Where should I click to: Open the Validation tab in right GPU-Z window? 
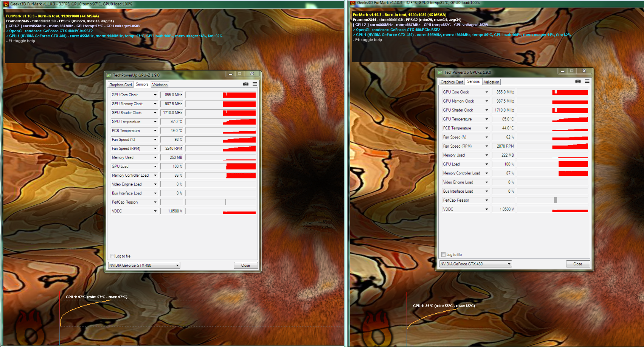491,82
